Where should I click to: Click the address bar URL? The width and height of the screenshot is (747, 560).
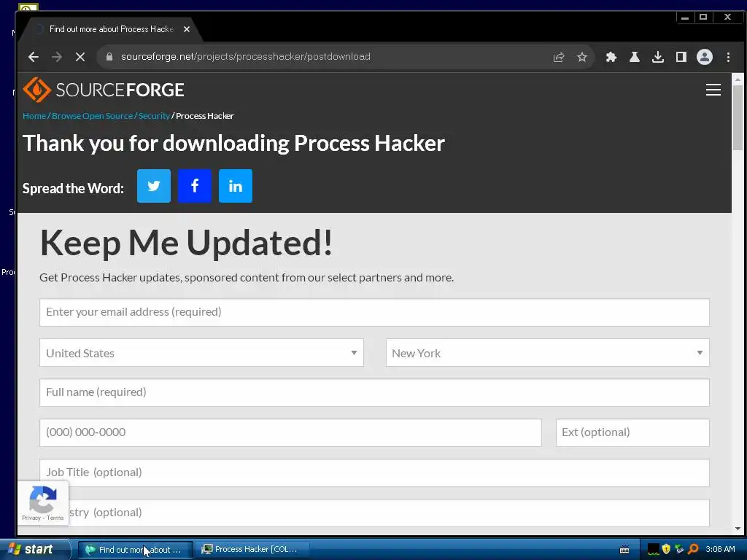(245, 57)
